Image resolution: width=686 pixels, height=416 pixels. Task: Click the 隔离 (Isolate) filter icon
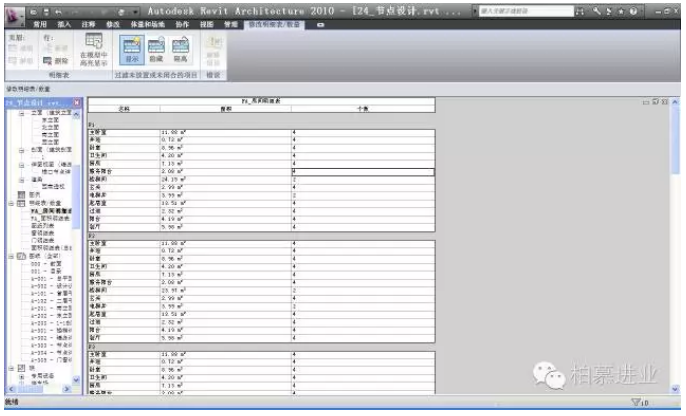pos(181,49)
